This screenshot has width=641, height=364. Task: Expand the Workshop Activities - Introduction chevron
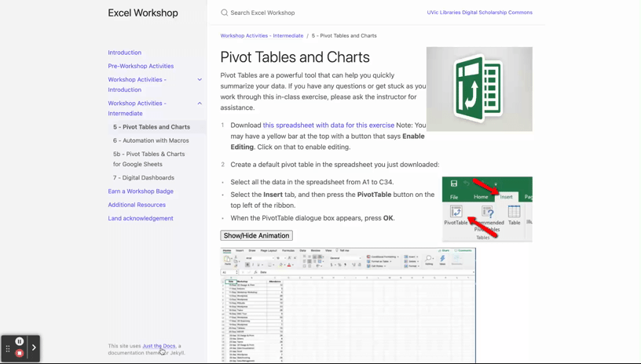click(200, 79)
